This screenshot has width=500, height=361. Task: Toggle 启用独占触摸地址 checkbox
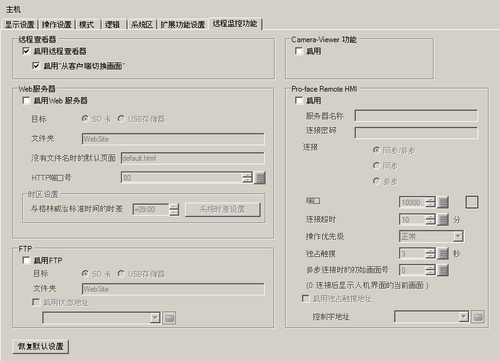coord(305,298)
